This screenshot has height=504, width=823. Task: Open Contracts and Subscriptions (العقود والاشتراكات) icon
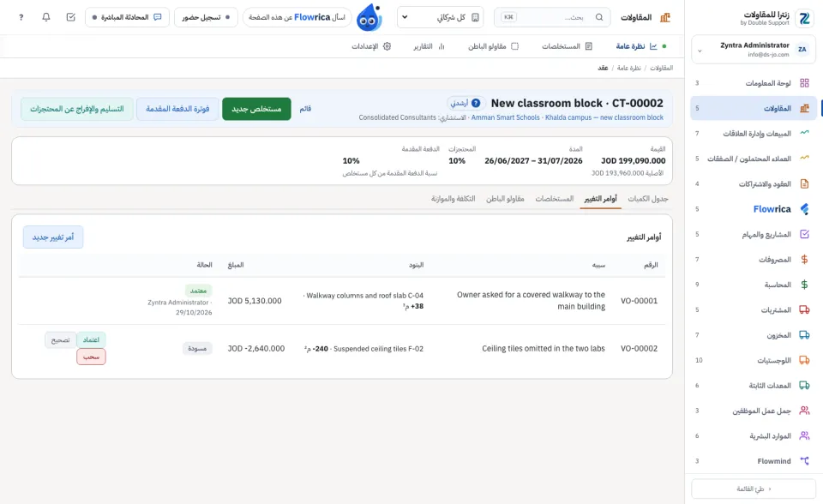[x=804, y=183]
